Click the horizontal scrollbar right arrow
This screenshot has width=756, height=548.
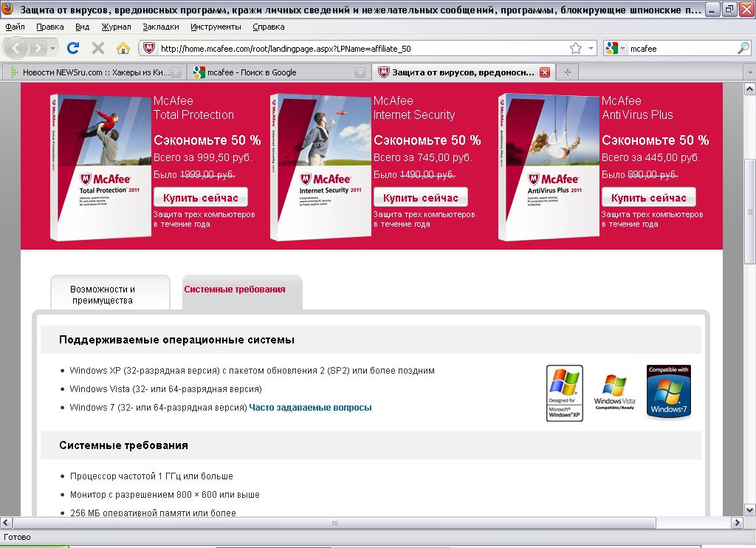pyautogui.click(x=738, y=522)
